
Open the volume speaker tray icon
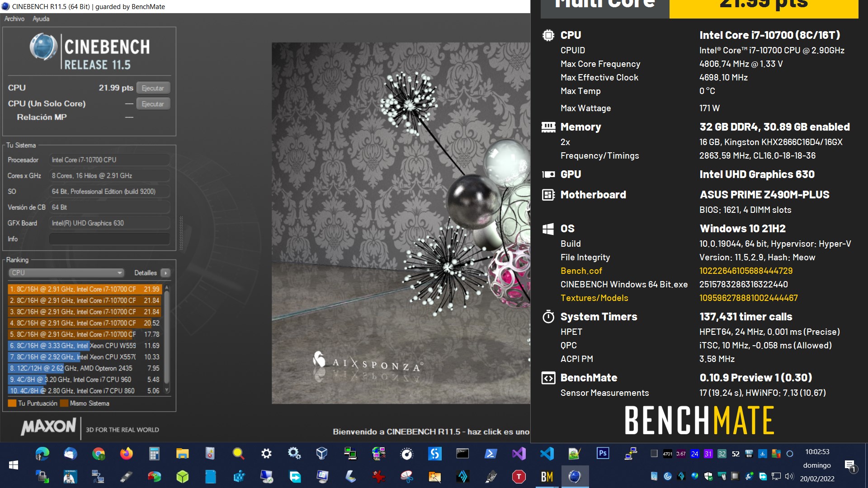(x=789, y=476)
